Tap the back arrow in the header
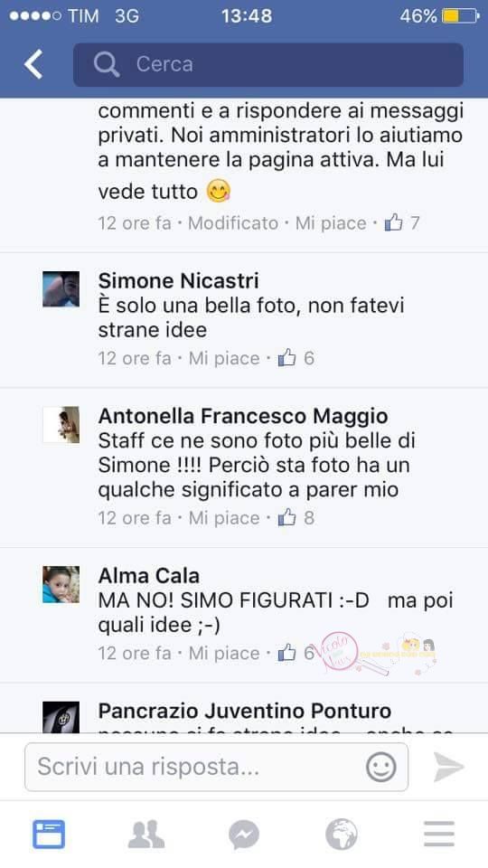The width and height of the screenshot is (488, 868). (x=33, y=64)
